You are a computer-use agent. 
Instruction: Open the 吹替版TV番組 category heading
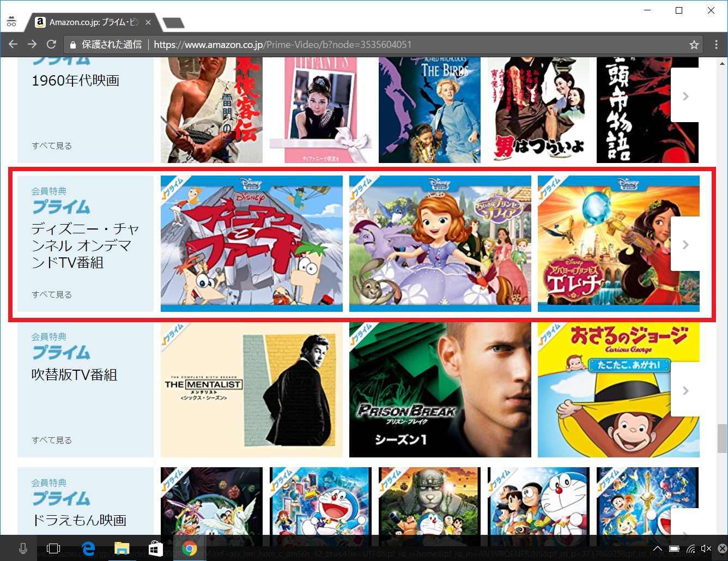[74, 375]
